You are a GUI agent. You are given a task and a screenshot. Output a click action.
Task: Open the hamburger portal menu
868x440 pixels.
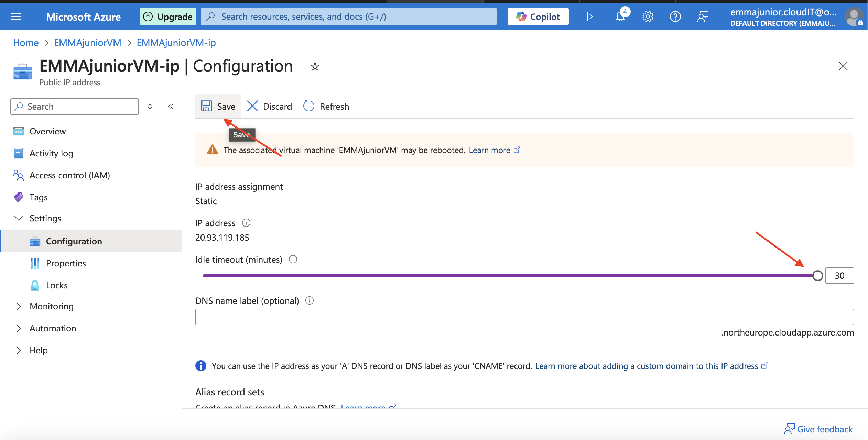[16, 16]
